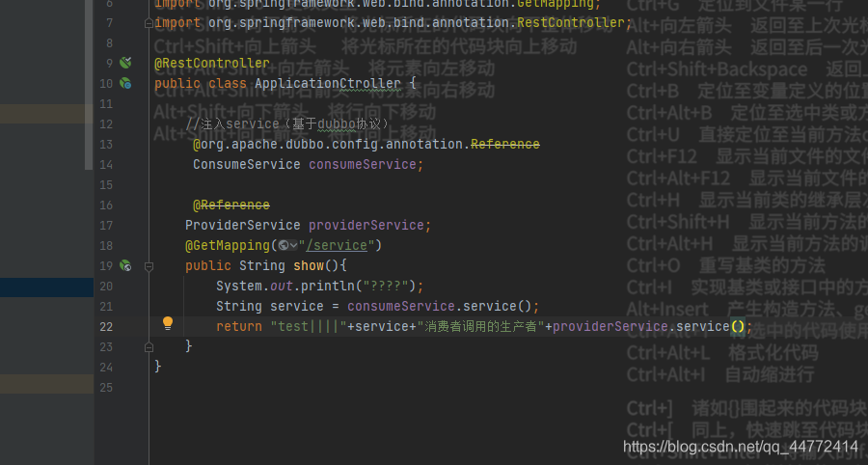Click the ProviderService type name
868x465 pixels.
[x=242, y=226]
